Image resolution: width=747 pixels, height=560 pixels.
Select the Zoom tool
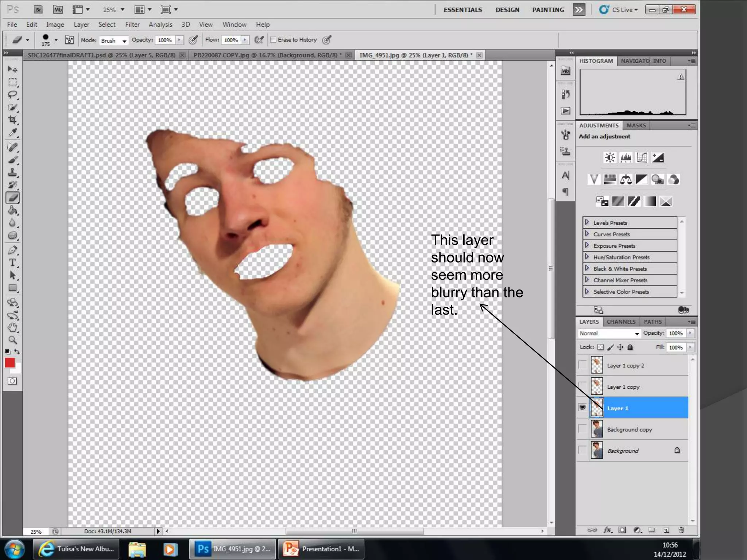(x=12, y=340)
